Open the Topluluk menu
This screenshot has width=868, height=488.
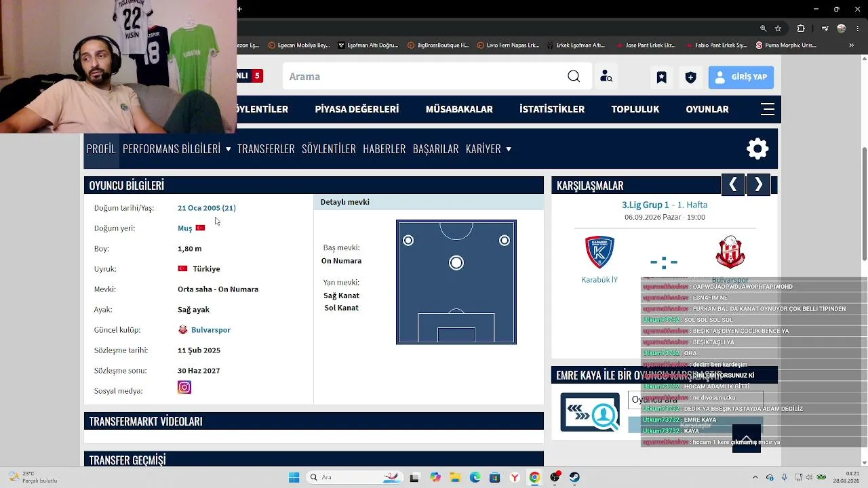[x=635, y=109]
